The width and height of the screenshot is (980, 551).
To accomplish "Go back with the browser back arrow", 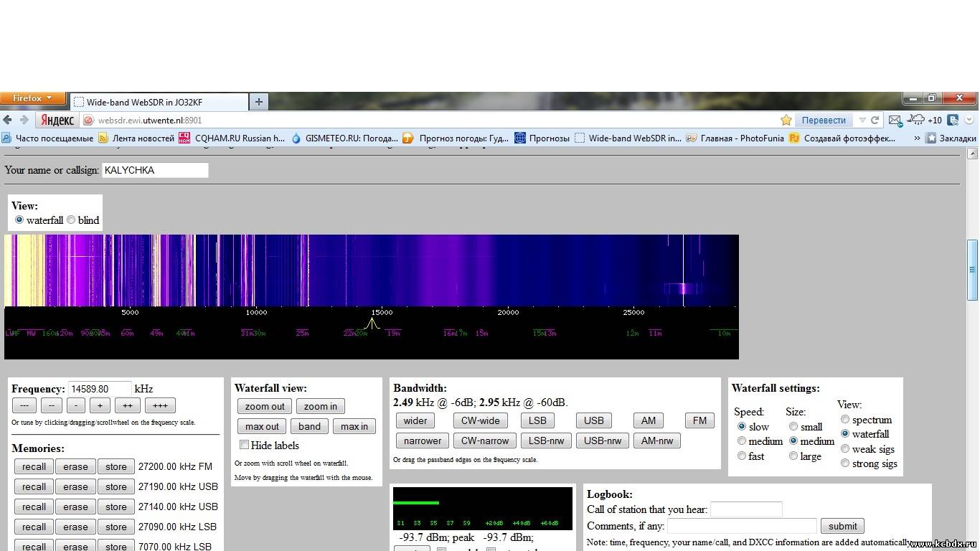I will [7, 120].
